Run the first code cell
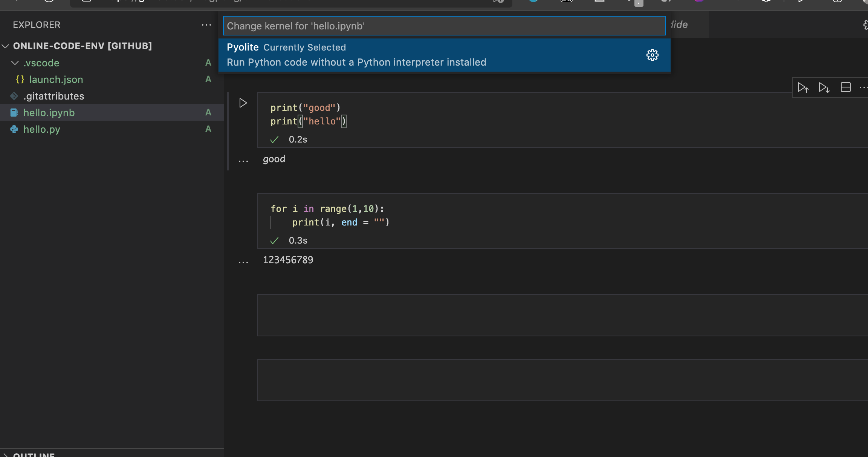The width and height of the screenshot is (868, 457). tap(243, 103)
